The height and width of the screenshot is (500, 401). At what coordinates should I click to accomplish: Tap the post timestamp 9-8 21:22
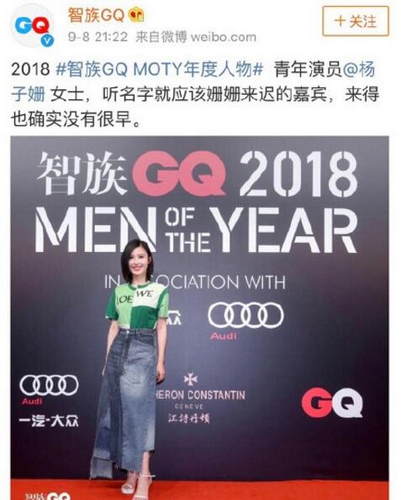coord(98,37)
